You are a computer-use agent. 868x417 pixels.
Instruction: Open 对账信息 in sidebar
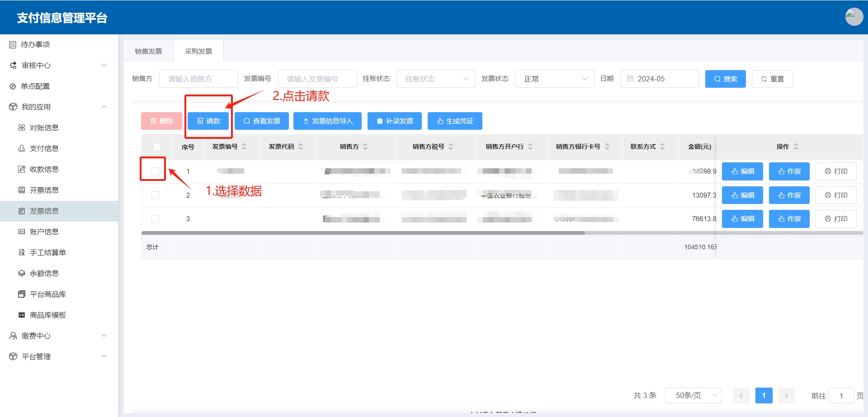coord(44,128)
